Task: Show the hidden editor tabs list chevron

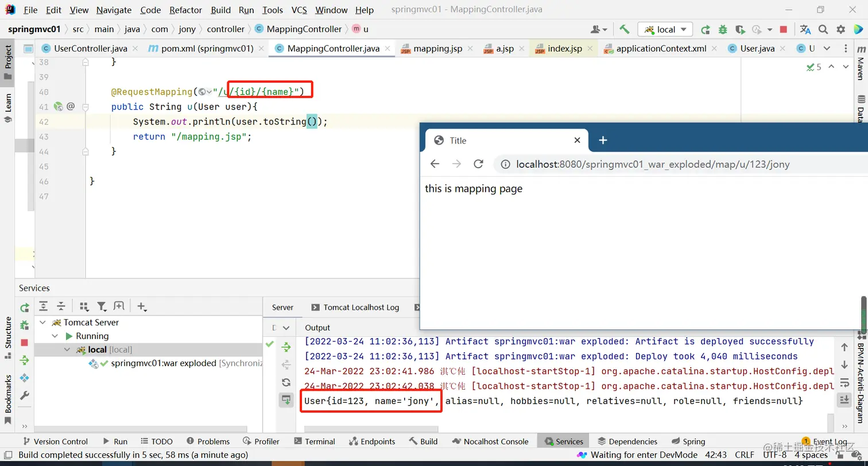Action: pyautogui.click(x=827, y=48)
